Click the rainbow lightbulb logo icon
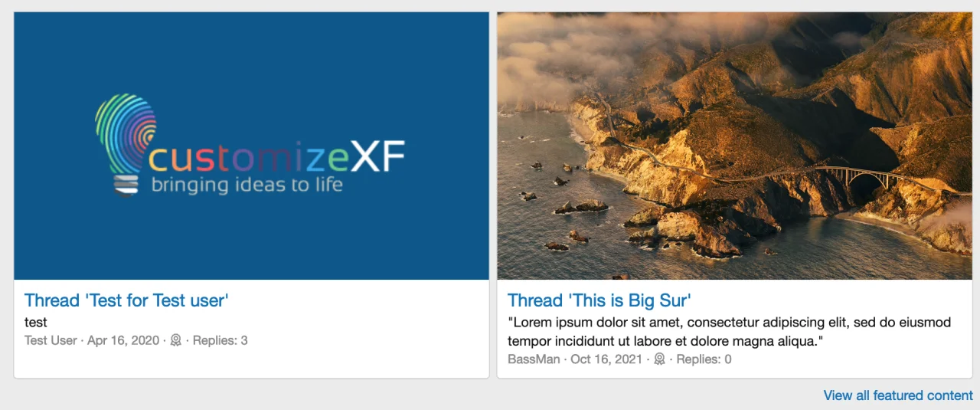Screen dimensions: 980x410 (x=126, y=144)
